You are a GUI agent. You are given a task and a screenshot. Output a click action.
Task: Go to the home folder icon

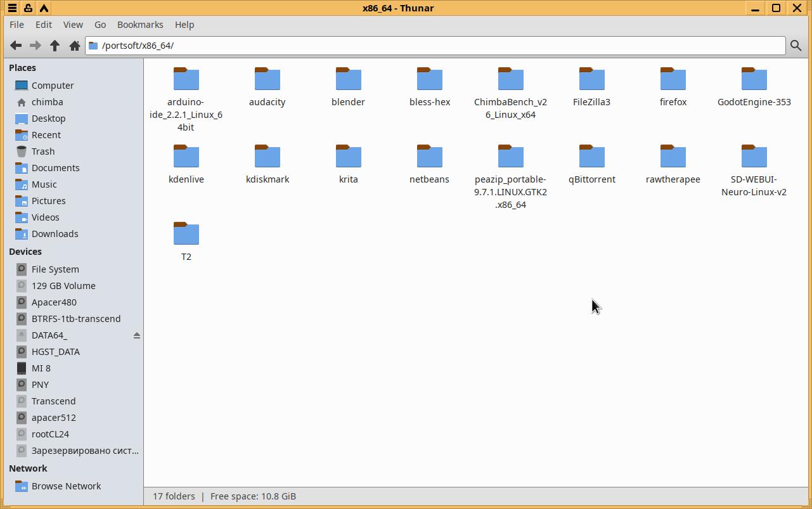pos(74,46)
